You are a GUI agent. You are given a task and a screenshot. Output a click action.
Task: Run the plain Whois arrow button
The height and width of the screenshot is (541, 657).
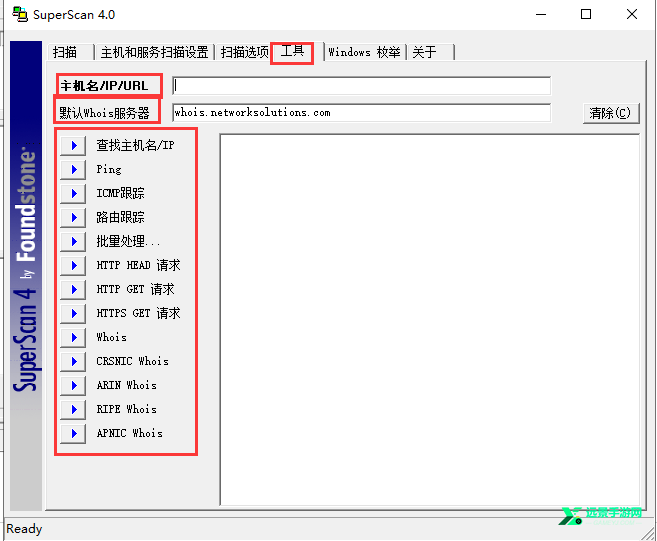(x=73, y=337)
